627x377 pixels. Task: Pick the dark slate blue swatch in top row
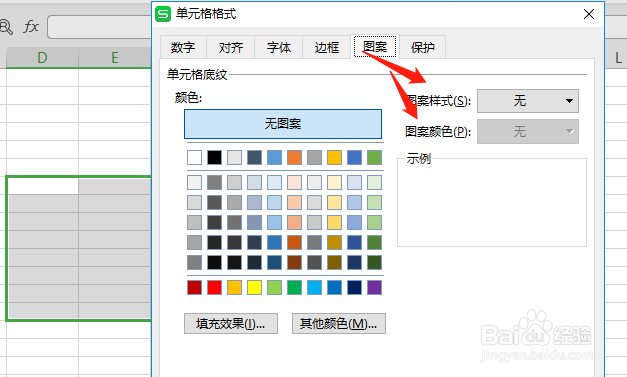pos(254,158)
